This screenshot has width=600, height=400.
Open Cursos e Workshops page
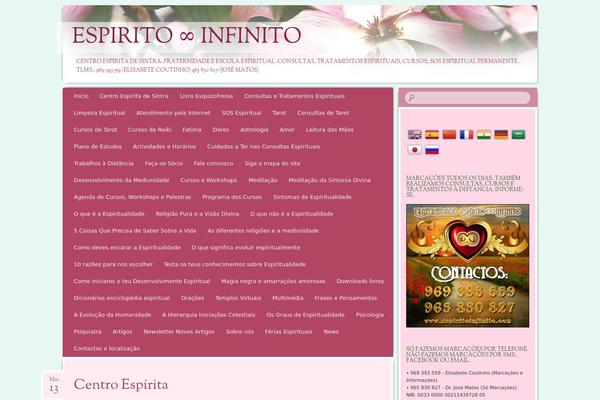click(209, 180)
